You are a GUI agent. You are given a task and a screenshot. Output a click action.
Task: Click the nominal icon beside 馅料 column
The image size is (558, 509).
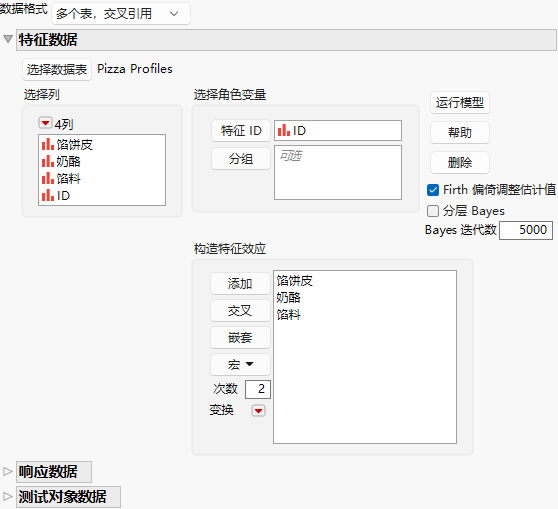pyautogui.click(x=48, y=178)
